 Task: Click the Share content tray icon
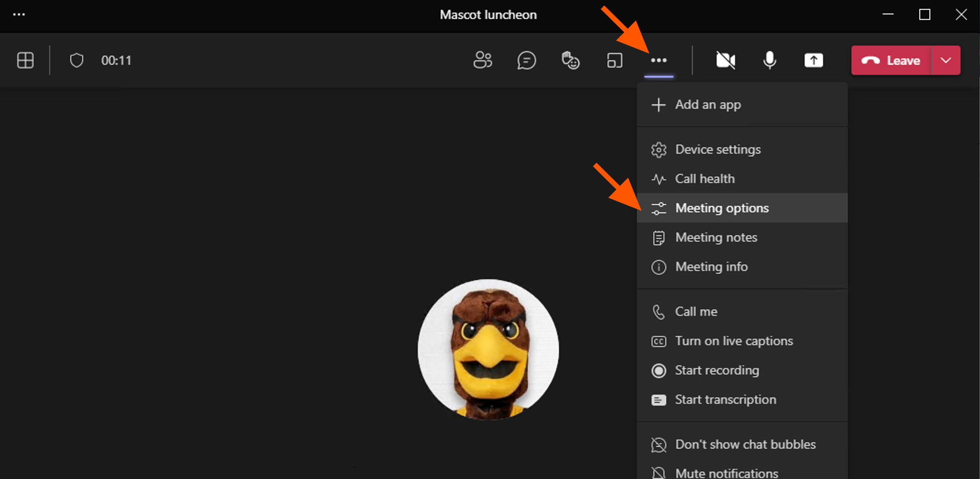pyautogui.click(x=814, y=60)
